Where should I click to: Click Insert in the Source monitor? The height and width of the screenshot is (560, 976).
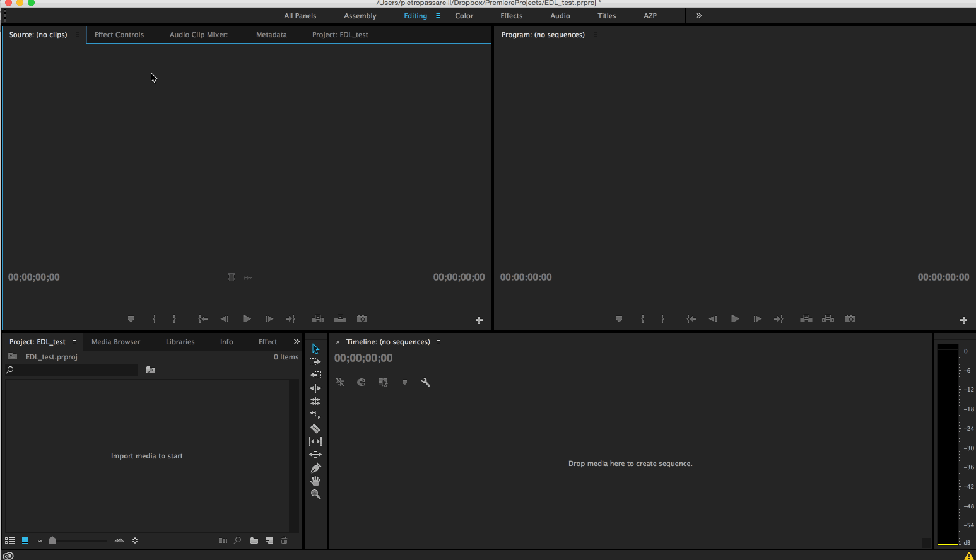[x=318, y=319]
